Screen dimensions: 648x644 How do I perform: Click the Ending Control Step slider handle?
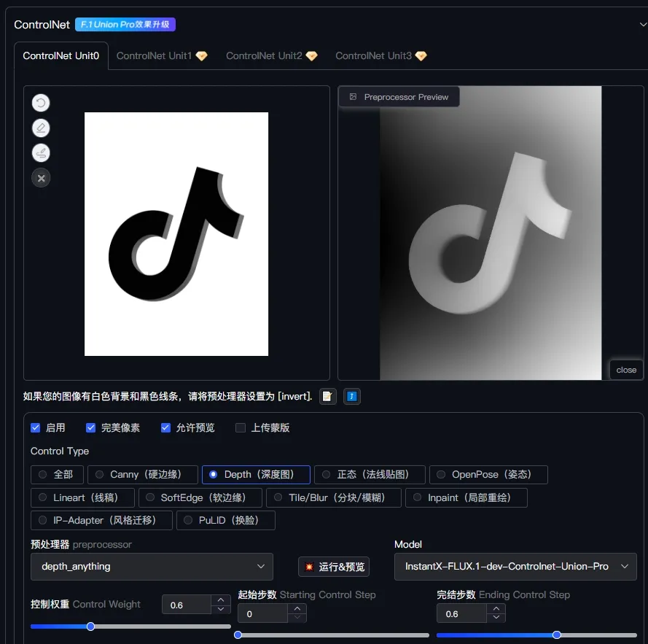coord(557,635)
